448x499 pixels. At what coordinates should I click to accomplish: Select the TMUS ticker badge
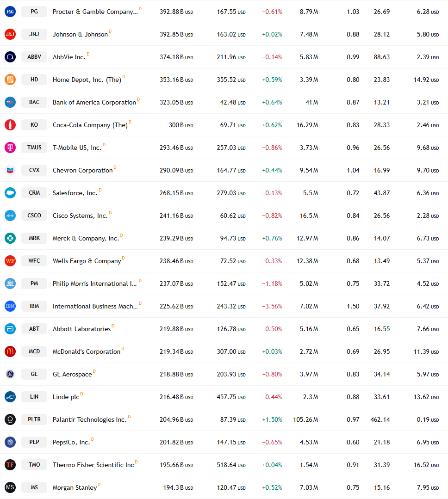[x=34, y=148]
